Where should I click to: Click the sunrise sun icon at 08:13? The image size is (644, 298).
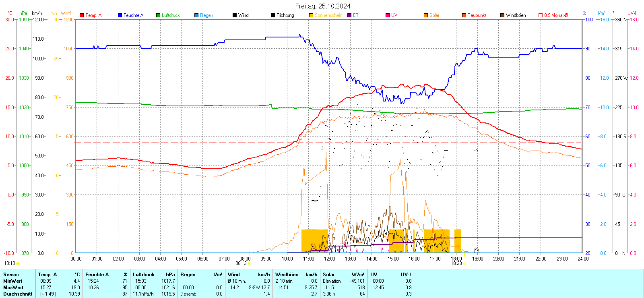[x=249, y=263]
